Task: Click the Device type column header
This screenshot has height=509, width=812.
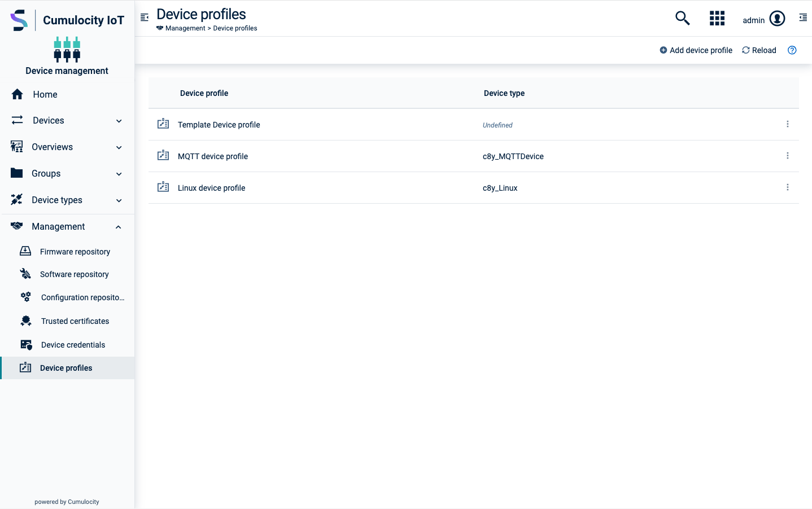Action: coord(504,93)
